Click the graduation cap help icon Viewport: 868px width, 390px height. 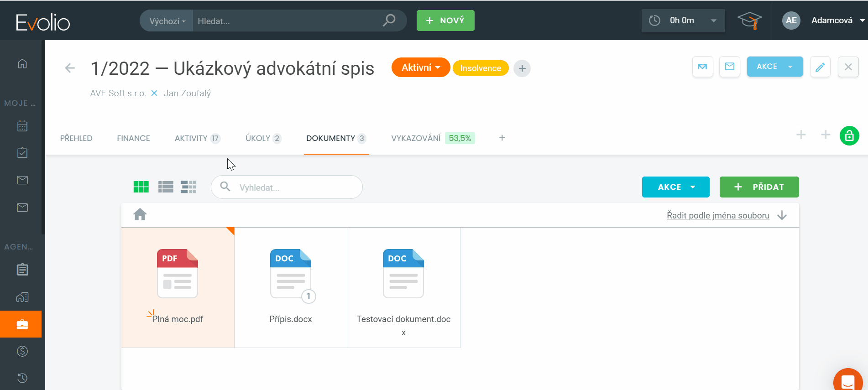click(x=749, y=21)
